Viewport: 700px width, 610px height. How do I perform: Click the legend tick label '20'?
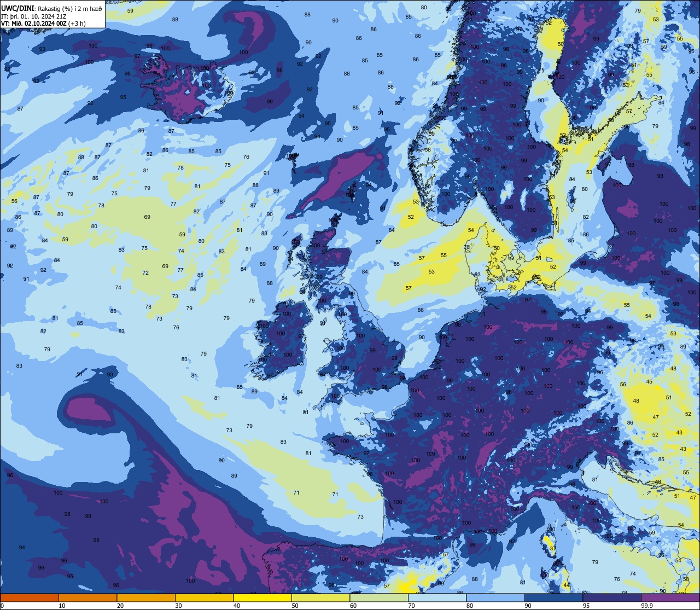pyautogui.click(x=120, y=606)
